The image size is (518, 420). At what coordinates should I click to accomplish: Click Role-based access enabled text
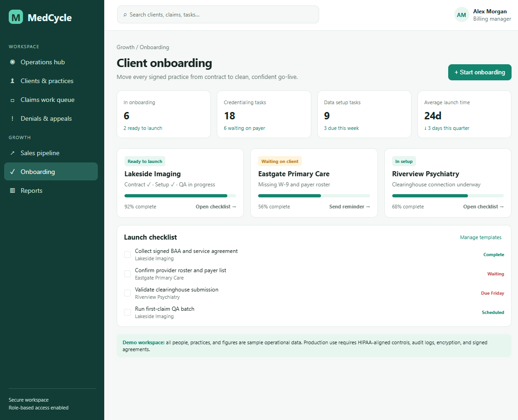(x=39, y=408)
